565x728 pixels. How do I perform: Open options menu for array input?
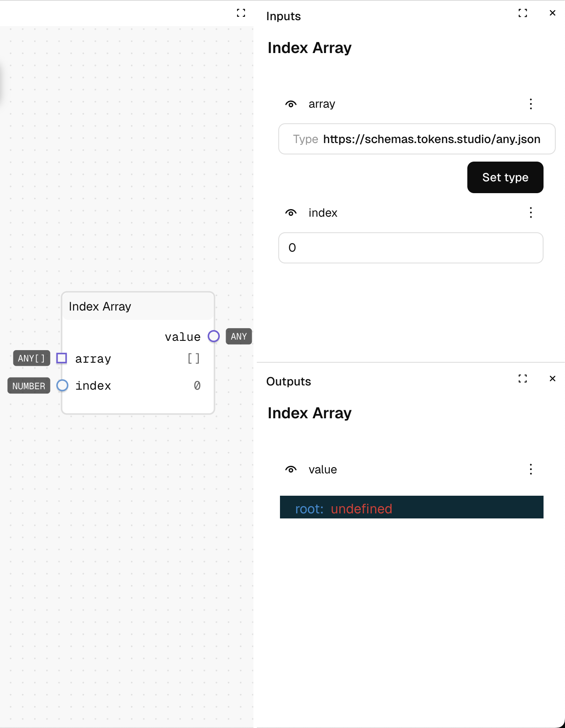[x=531, y=104]
